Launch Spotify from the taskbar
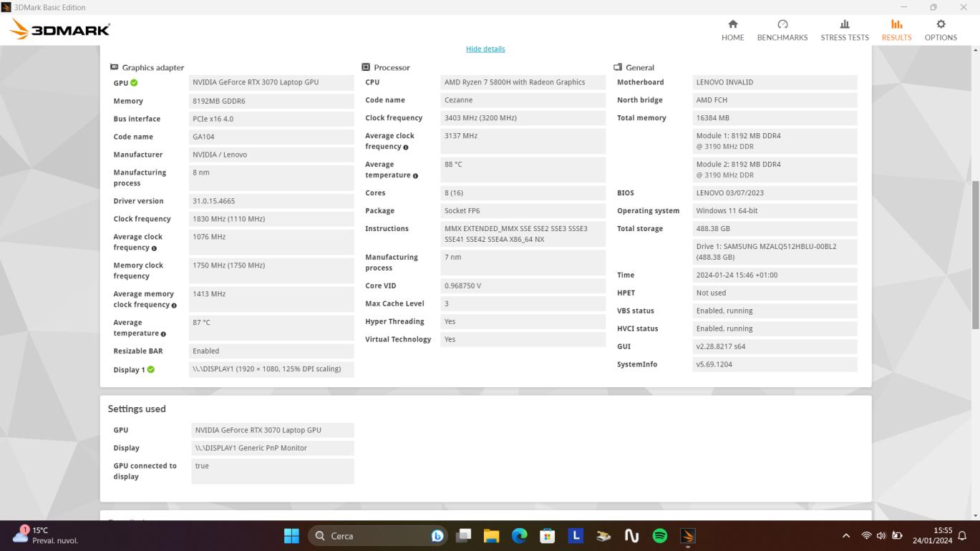980x551 pixels. [659, 535]
